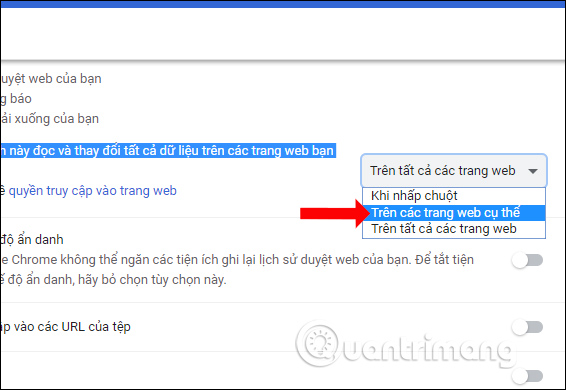Click 'hãy bỏ chọn tùy chọn này' text
The height and width of the screenshot is (390, 566).
point(152,280)
